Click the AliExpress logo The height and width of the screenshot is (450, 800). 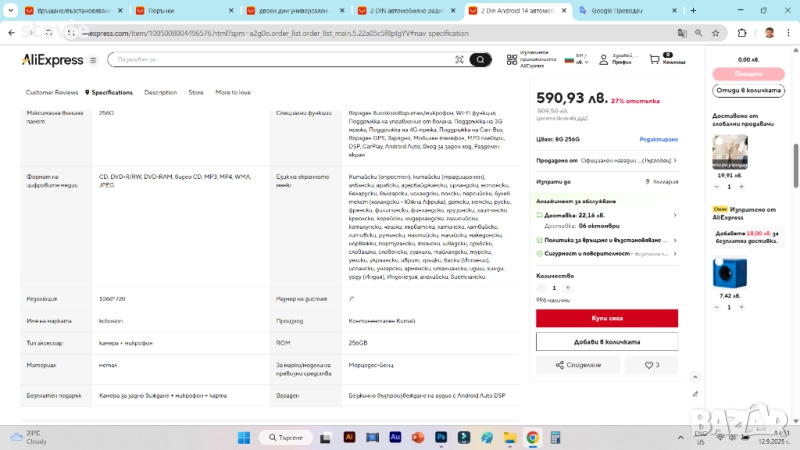(x=53, y=60)
